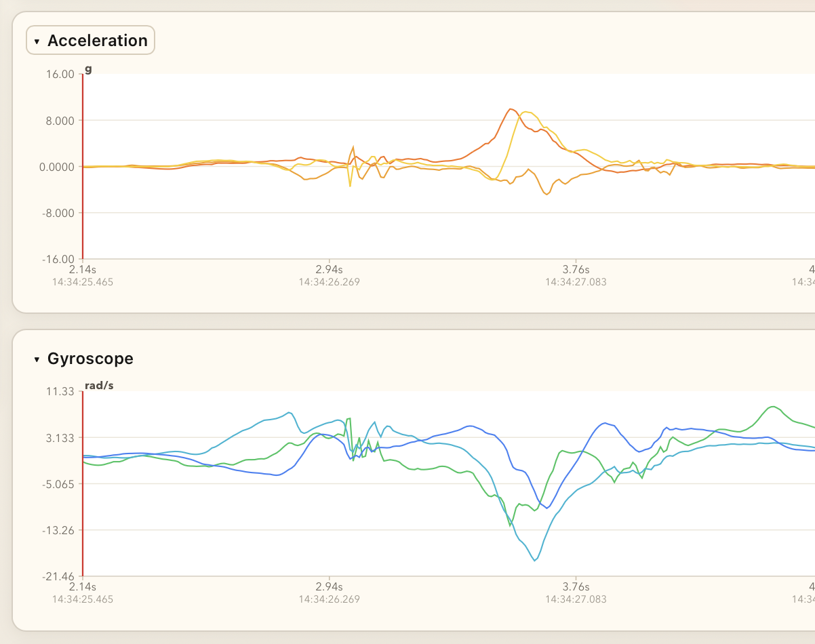Click the 2.14s start tick under Gyroscope
This screenshot has width=815, height=644.
pos(83,586)
